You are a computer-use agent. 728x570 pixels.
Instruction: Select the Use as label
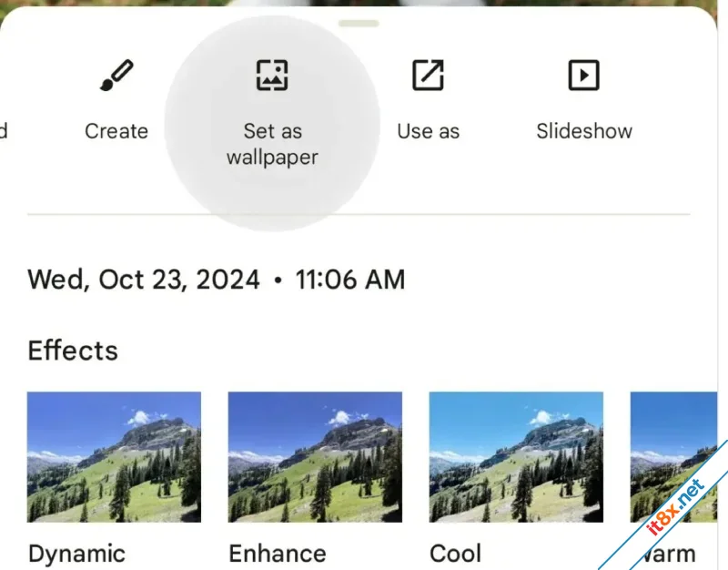pyautogui.click(x=428, y=131)
